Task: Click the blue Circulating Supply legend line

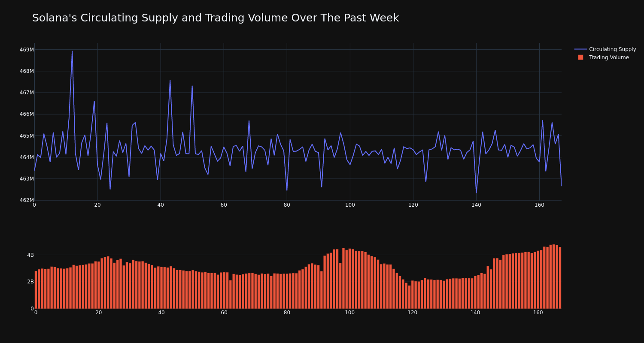Action: 580,49
